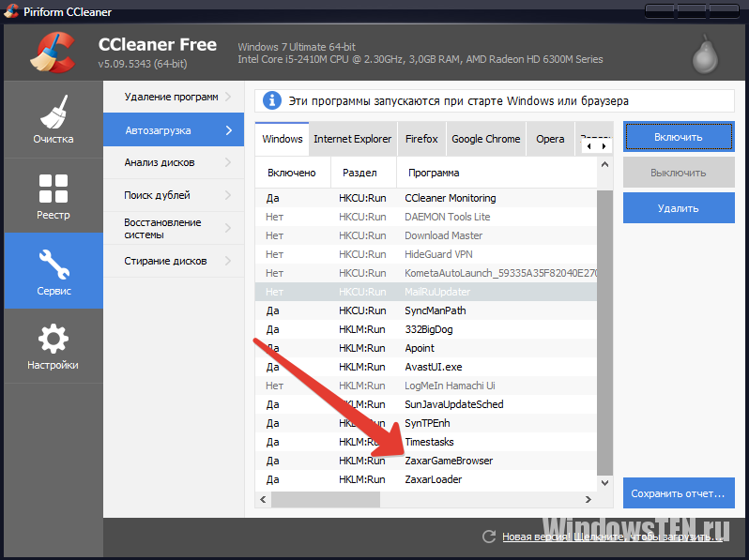
Task: Select the ZaxarLoader entry
Action: click(x=426, y=479)
